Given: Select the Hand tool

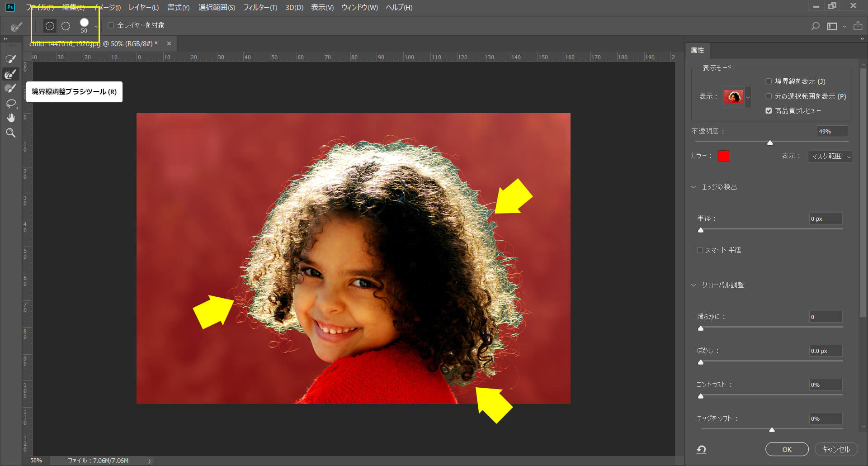Looking at the screenshot, I should (10, 118).
